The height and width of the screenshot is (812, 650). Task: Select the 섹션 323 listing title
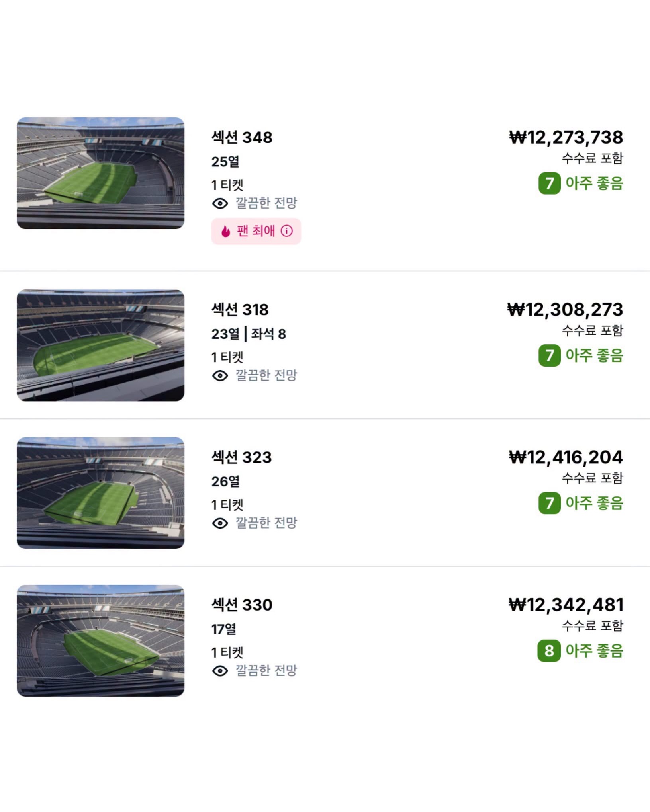point(241,457)
